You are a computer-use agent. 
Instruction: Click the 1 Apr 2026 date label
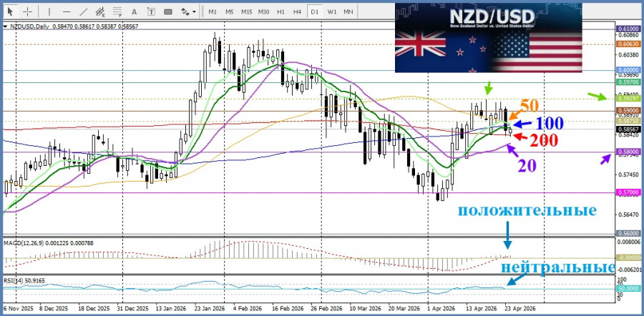[442, 308]
